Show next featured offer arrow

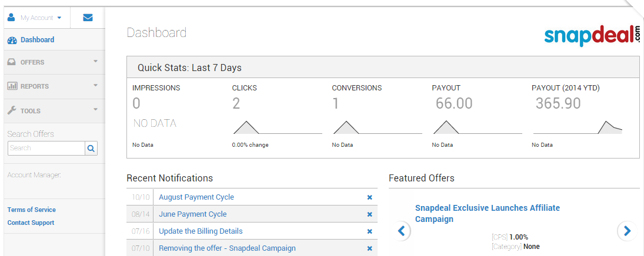click(x=627, y=231)
